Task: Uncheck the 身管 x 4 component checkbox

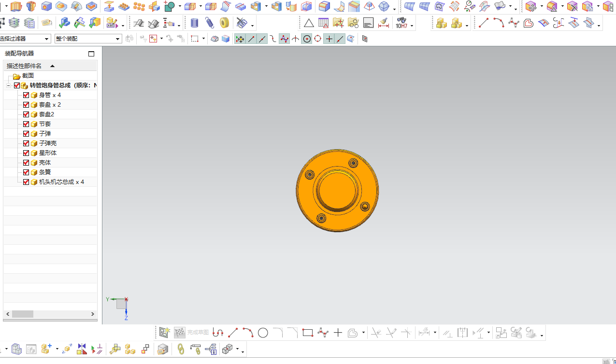Action: coord(26,95)
